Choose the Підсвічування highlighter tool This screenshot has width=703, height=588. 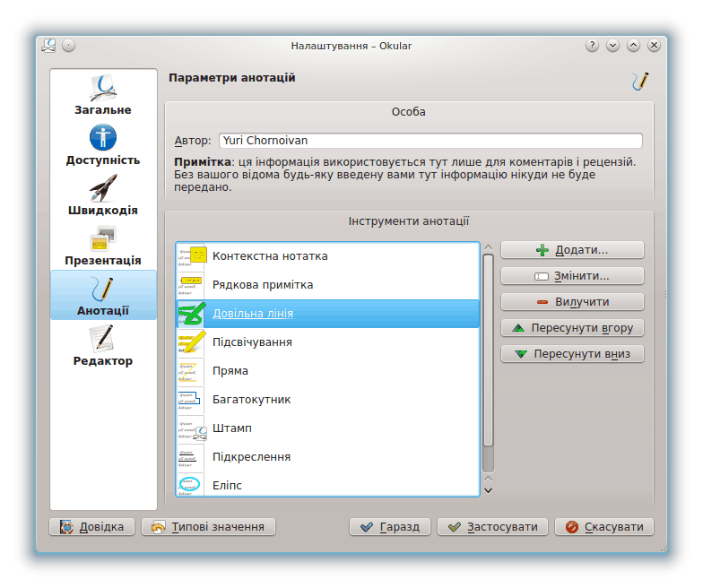[x=251, y=342]
